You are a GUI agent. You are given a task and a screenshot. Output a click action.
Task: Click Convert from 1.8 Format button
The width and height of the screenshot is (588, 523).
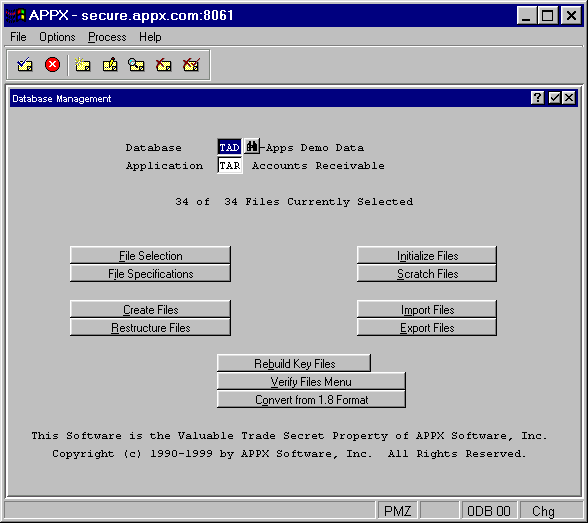click(311, 399)
